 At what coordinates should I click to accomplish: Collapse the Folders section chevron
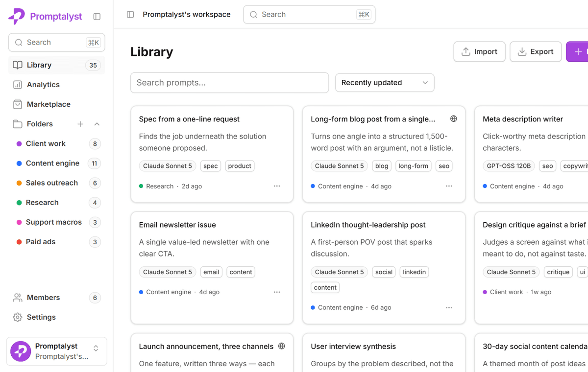[97, 124]
